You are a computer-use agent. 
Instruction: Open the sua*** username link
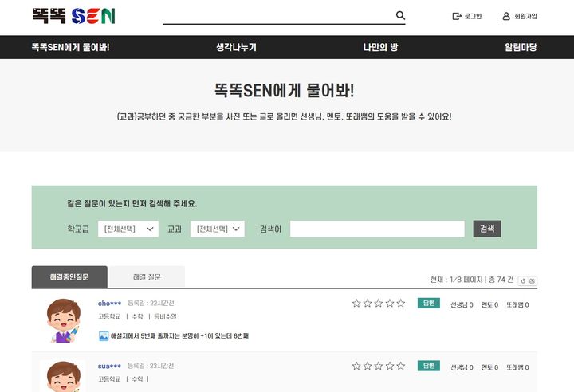coord(109,366)
